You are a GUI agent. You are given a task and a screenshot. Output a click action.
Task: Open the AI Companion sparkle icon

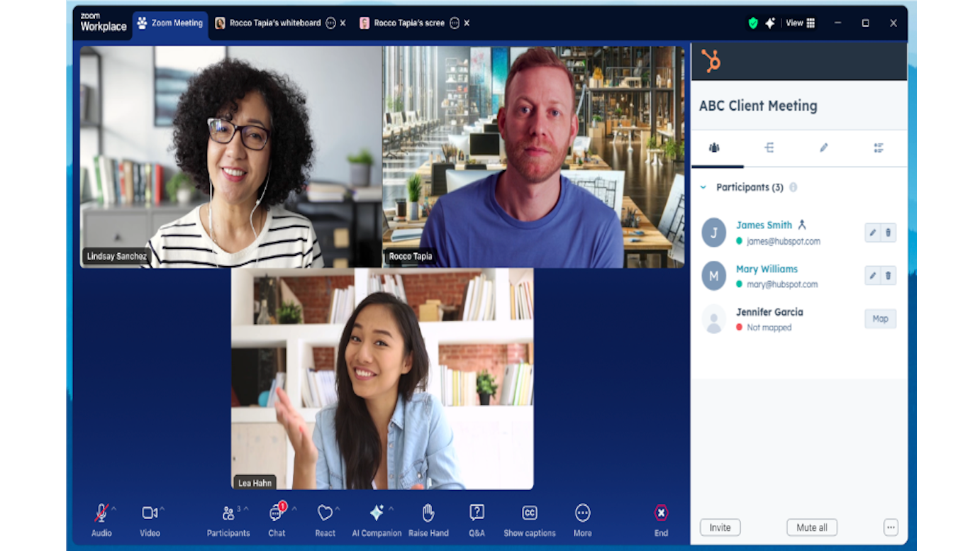point(377,513)
